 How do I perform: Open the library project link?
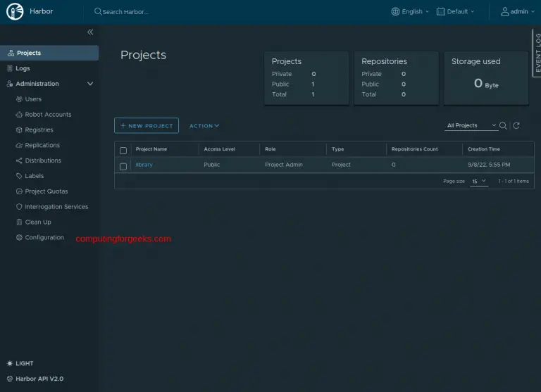(x=144, y=165)
